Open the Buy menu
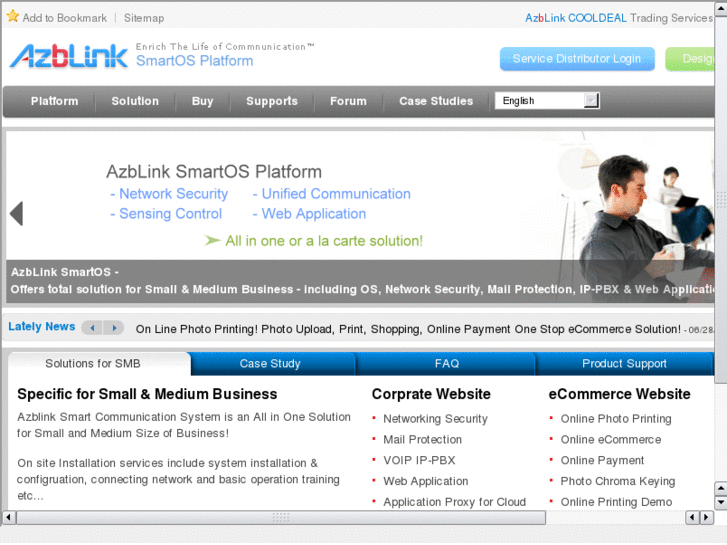The height and width of the screenshot is (545, 727). pos(203,101)
